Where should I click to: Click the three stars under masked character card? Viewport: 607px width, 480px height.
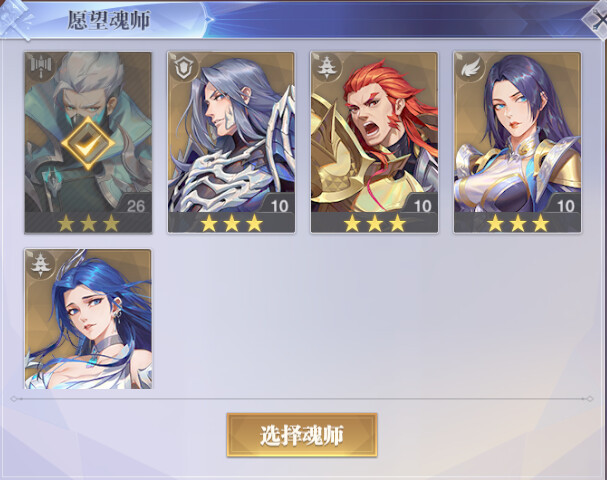coord(88,223)
